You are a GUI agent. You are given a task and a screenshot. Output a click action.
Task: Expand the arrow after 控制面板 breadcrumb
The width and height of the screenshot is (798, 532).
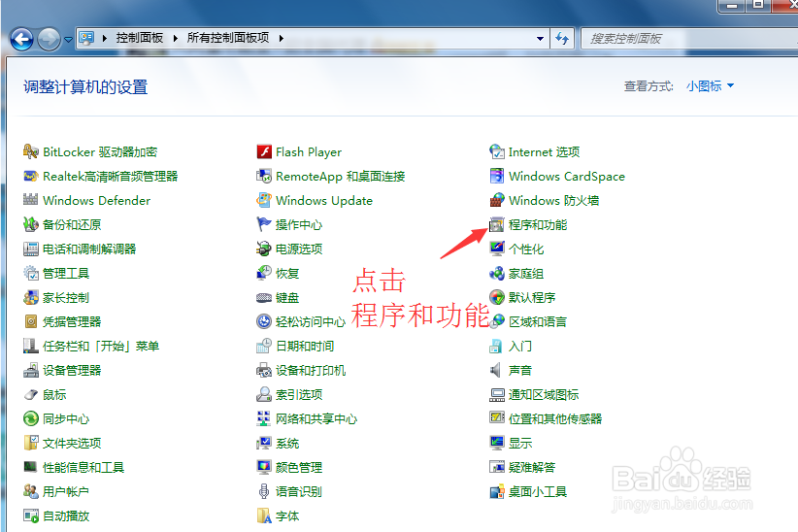coord(175,38)
